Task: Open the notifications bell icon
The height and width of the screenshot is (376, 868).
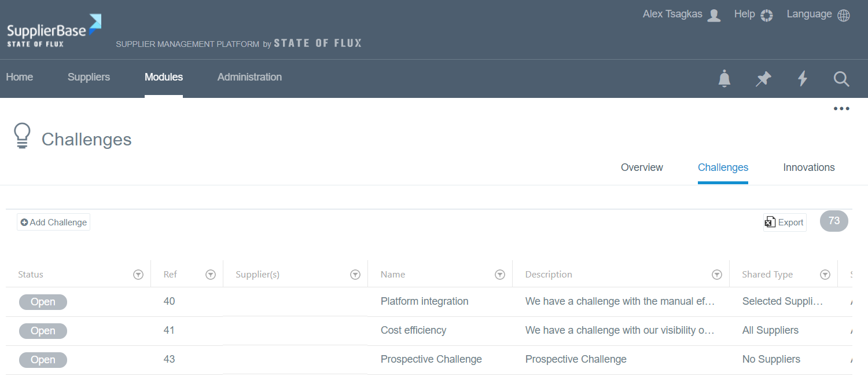Action: 724,78
